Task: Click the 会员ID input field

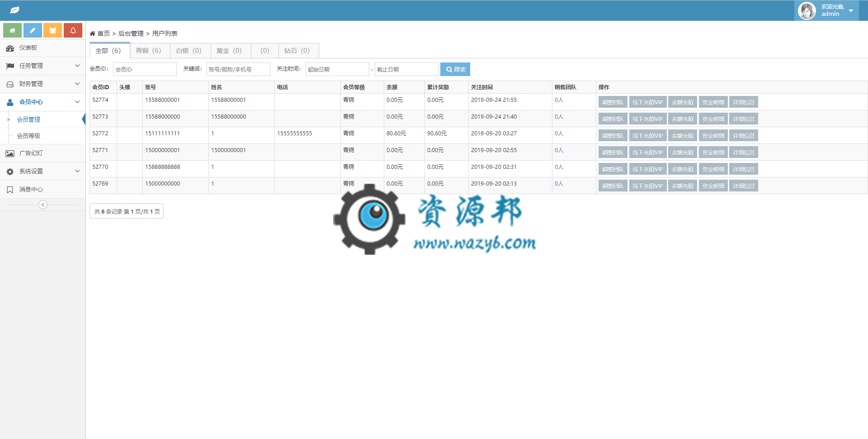Action: pos(145,69)
